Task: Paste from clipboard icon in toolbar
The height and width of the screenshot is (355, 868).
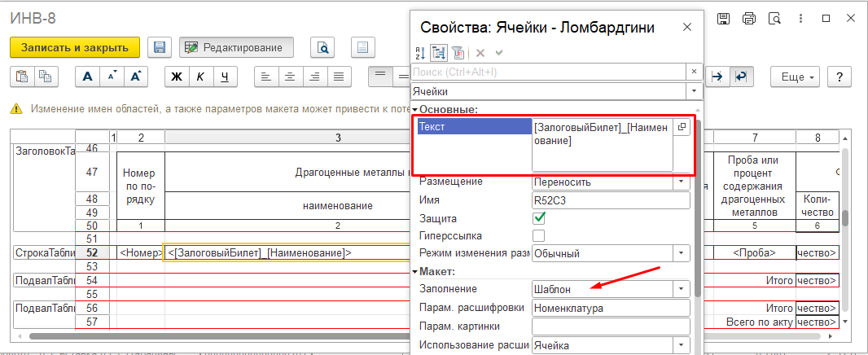Action: point(22,77)
